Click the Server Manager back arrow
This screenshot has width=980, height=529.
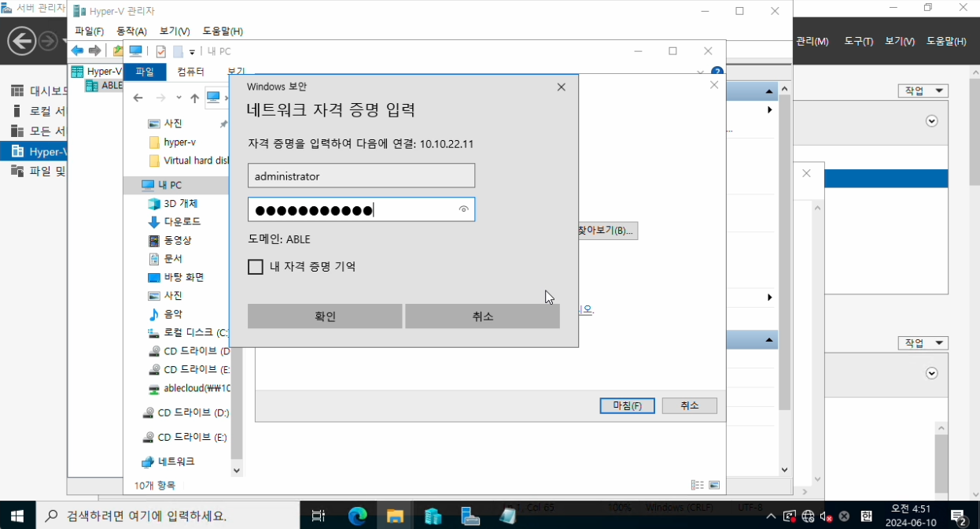tap(22, 40)
